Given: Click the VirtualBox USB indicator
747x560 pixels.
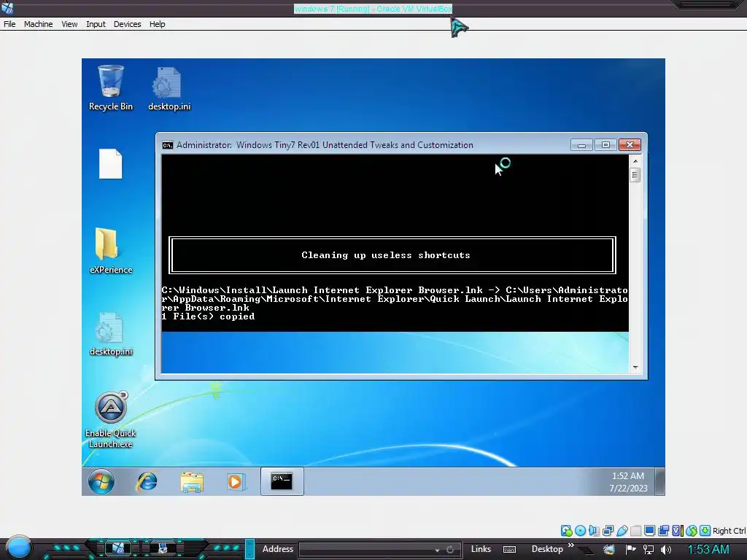Looking at the screenshot, I should pyautogui.click(x=622, y=531).
